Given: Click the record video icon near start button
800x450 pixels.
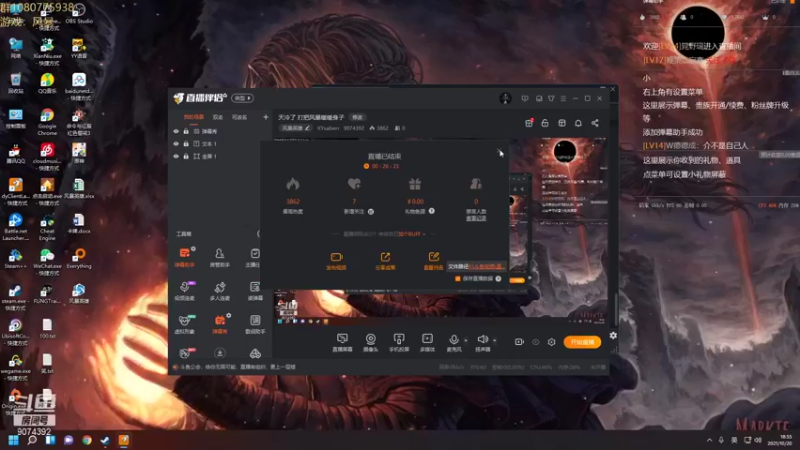Looking at the screenshot, I should tap(519, 342).
